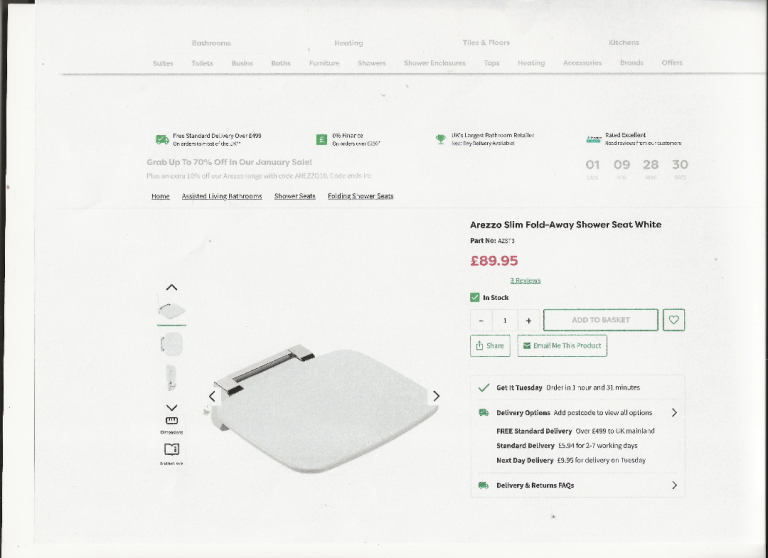
Task: Open the Shower Enclosures menu item
Action: point(434,63)
